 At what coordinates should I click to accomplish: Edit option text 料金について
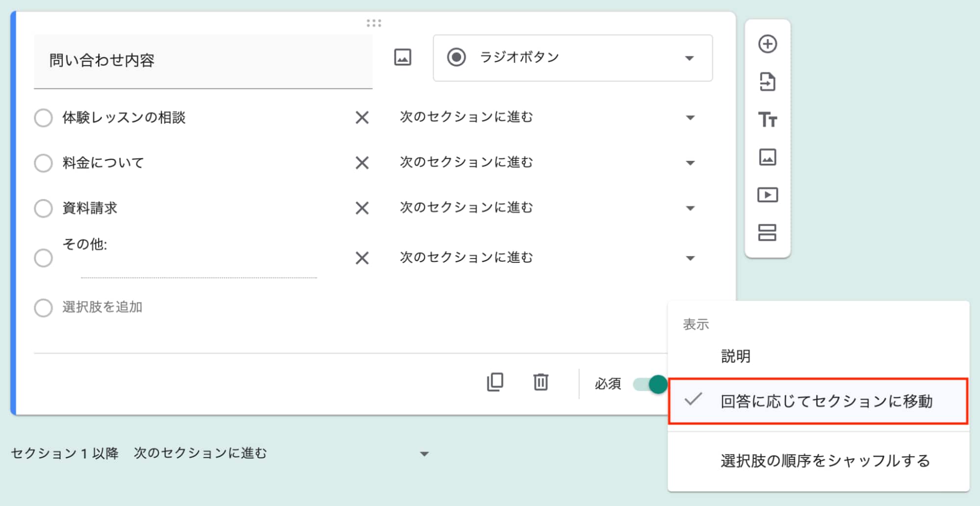pos(103,163)
